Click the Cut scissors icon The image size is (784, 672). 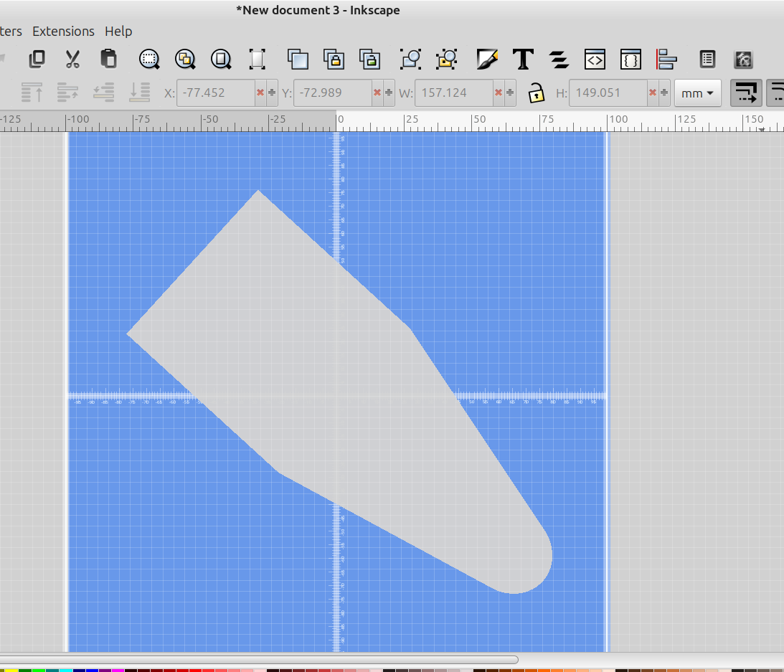click(72, 59)
